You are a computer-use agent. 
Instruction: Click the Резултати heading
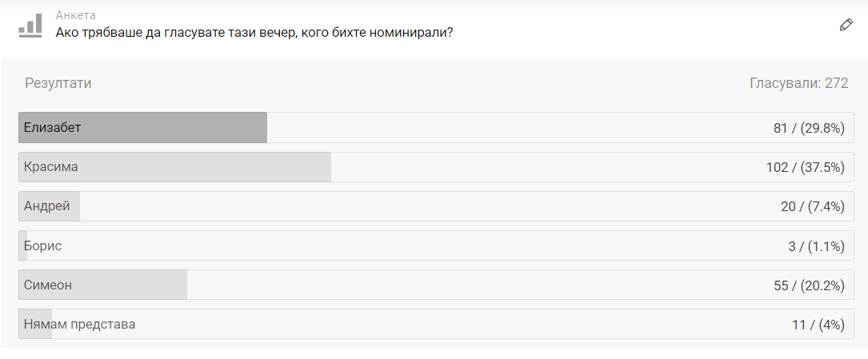click(x=58, y=83)
